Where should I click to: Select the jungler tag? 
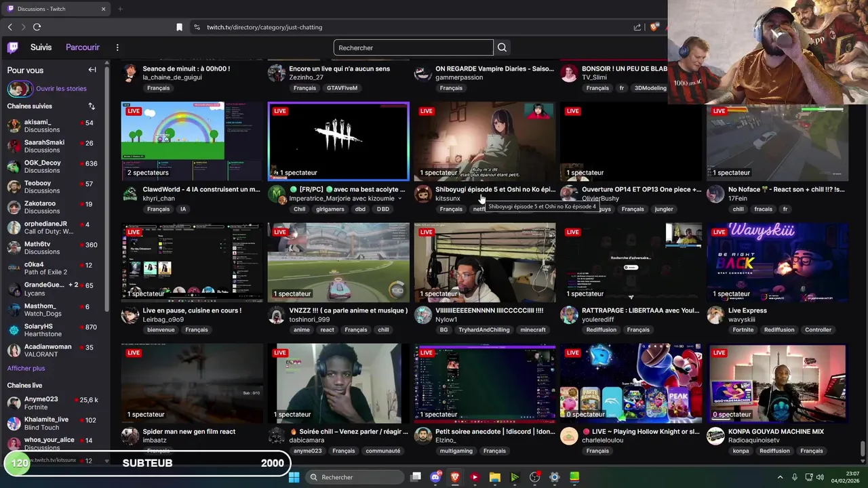(664, 209)
